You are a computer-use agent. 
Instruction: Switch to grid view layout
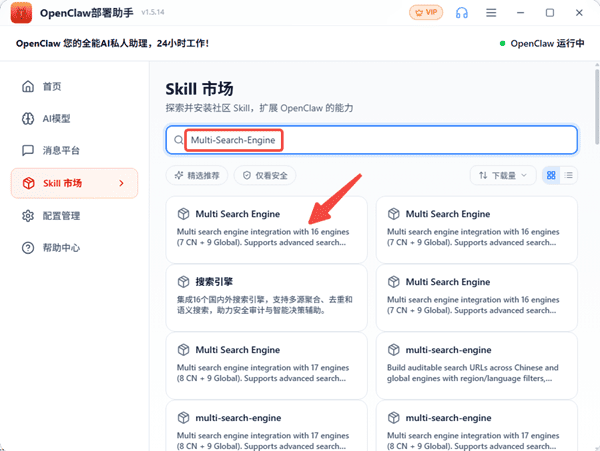click(551, 176)
